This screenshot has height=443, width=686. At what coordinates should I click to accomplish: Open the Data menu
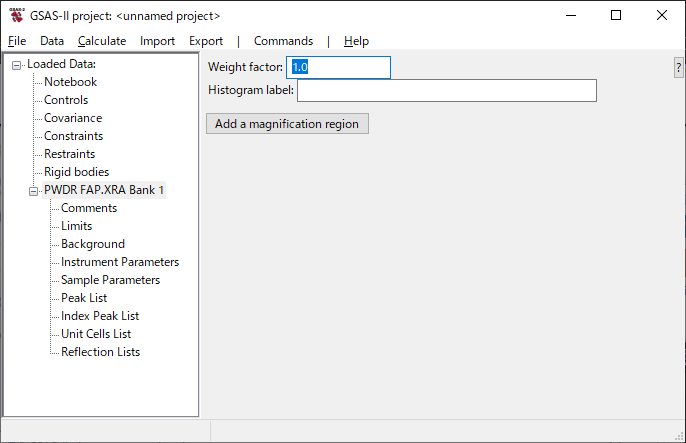[52, 41]
